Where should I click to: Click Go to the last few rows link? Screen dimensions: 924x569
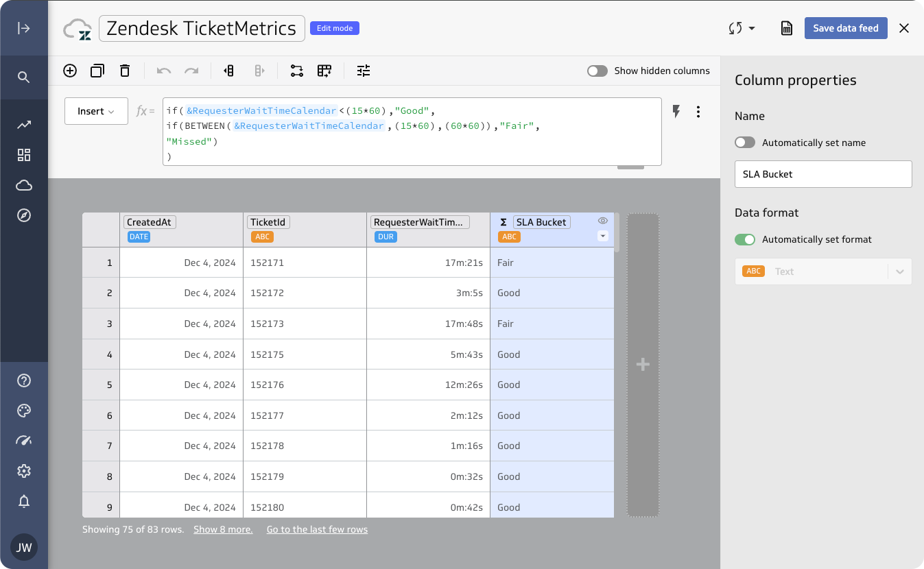(x=317, y=529)
